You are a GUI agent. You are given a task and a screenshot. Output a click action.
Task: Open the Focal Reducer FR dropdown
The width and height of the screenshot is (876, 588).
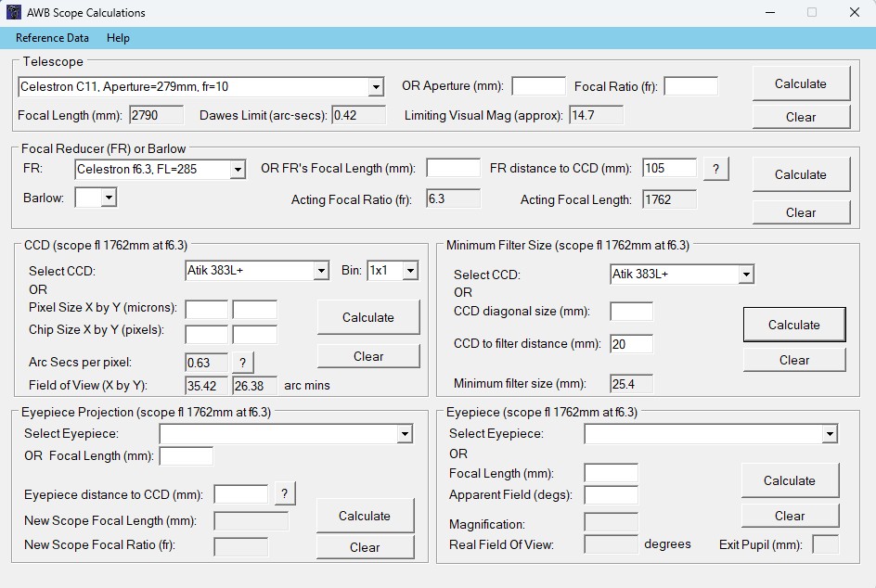click(238, 170)
